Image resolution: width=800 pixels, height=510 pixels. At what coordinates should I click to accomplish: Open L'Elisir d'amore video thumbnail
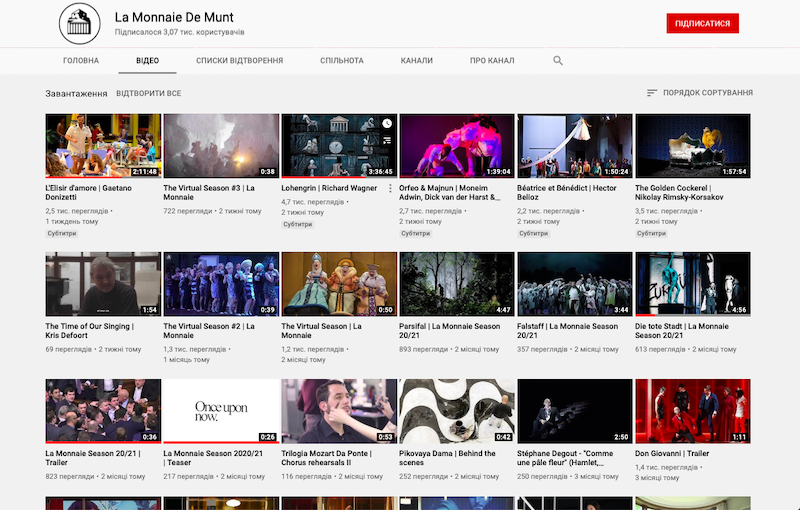(103, 146)
